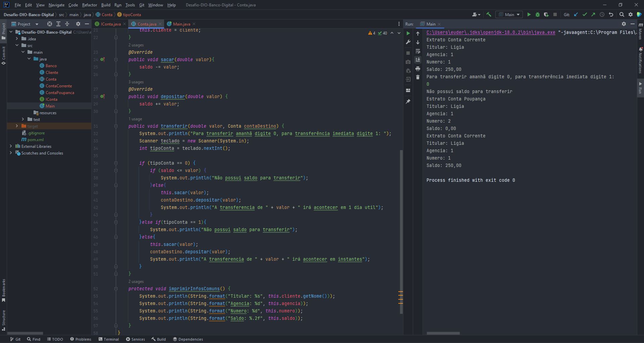Start debugging using the bug icon

tap(538, 15)
